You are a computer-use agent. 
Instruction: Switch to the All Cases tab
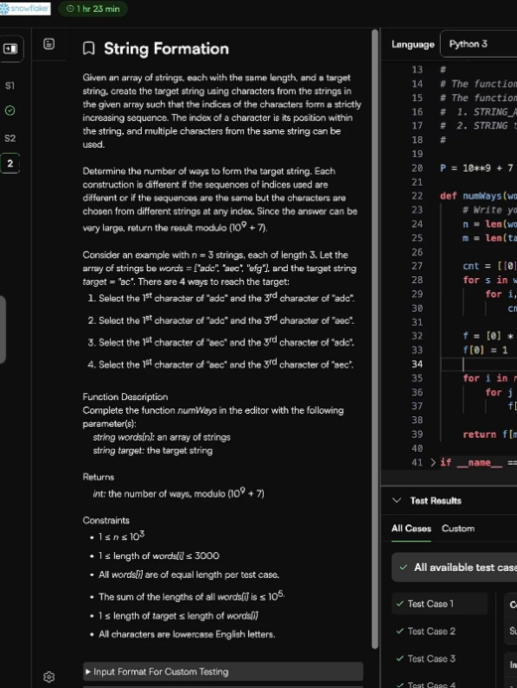coord(411,528)
